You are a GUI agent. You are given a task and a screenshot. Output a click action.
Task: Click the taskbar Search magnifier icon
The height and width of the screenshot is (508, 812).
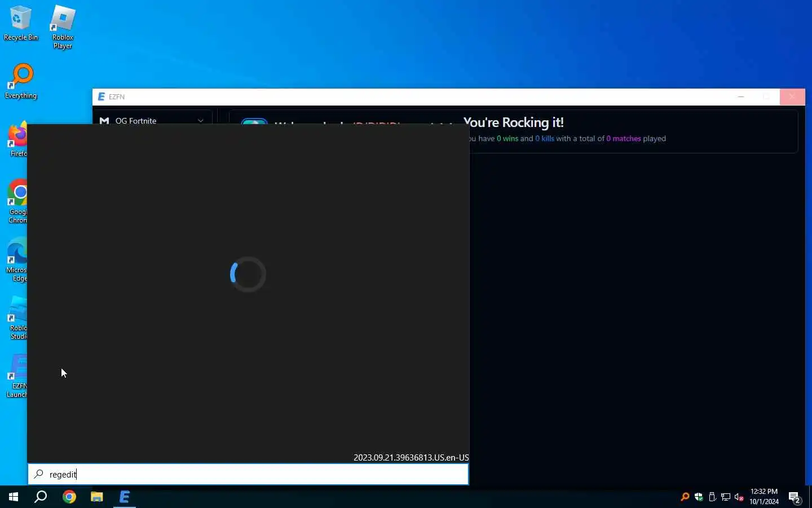pos(41,497)
